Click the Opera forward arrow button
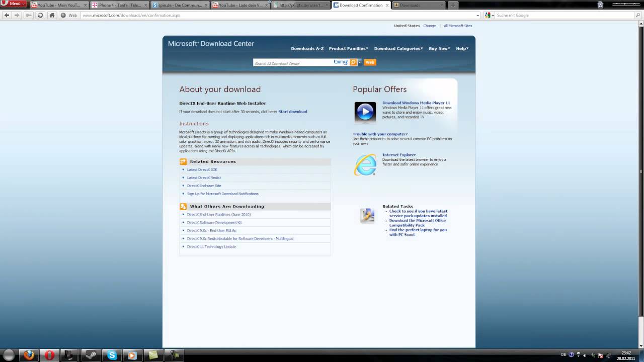This screenshot has width=644, height=362. tap(17, 15)
